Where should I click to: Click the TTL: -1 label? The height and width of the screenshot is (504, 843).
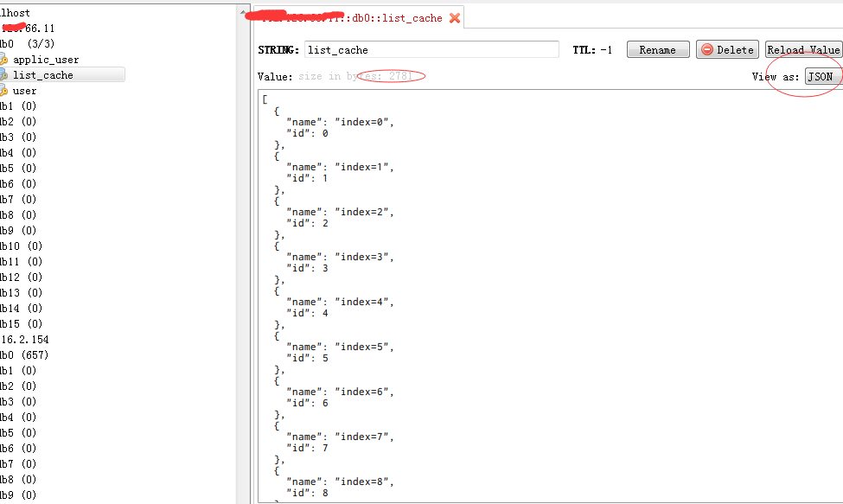pos(592,49)
